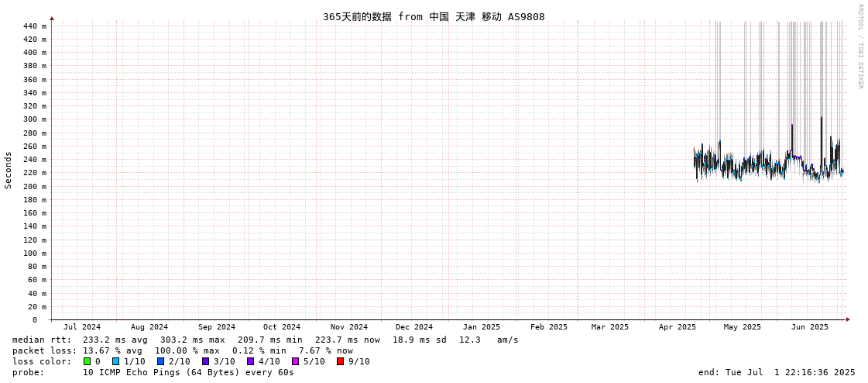Click the Oct 2024 x-axis label

(282, 327)
